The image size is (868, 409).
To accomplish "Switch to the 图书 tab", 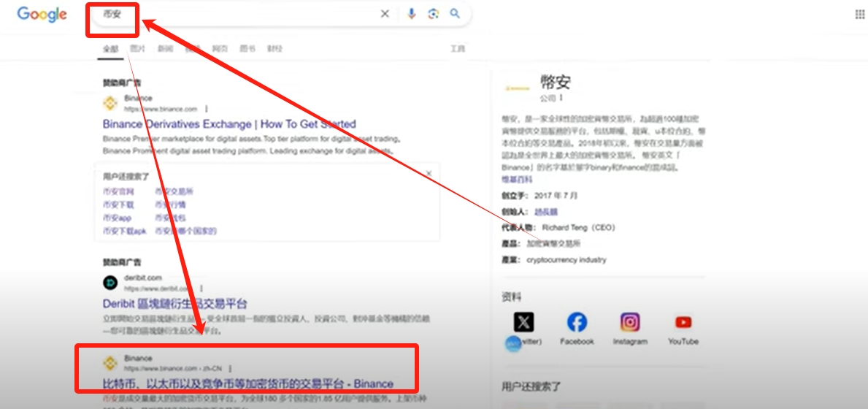I will tap(247, 49).
